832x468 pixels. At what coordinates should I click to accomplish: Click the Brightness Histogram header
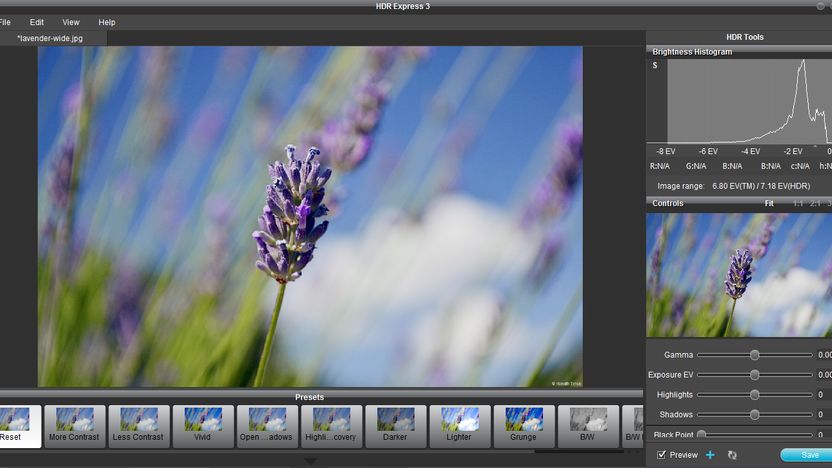click(739, 51)
